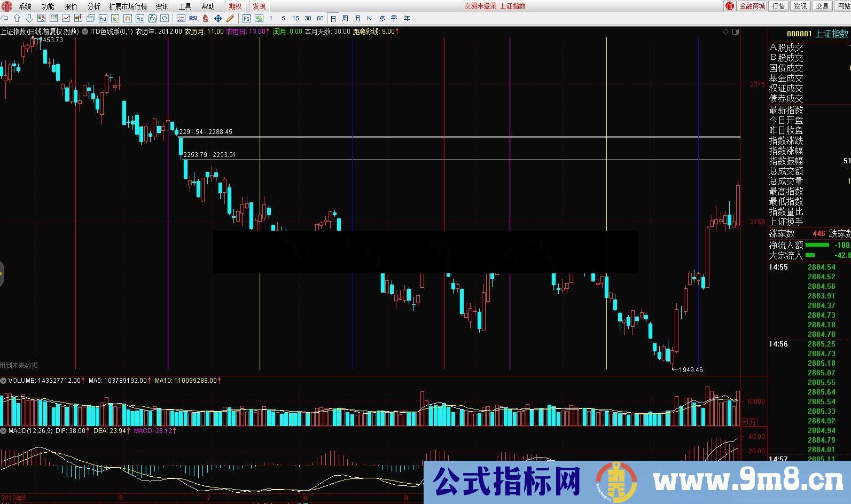Select the blue four-way move arrows icon

tap(218, 18)
